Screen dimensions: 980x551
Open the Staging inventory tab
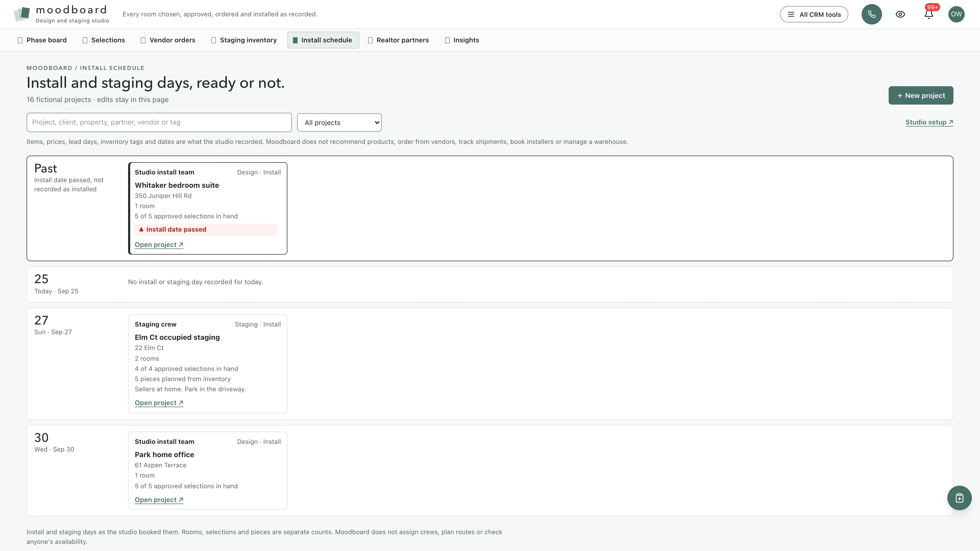(x=244, y=40)
